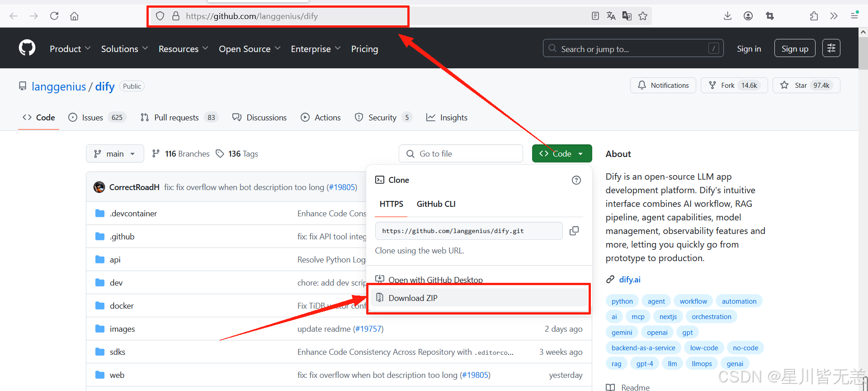Select the HTTPS clone tab
The height and width of the screenshot is (391, 868).
coord(391,204)
